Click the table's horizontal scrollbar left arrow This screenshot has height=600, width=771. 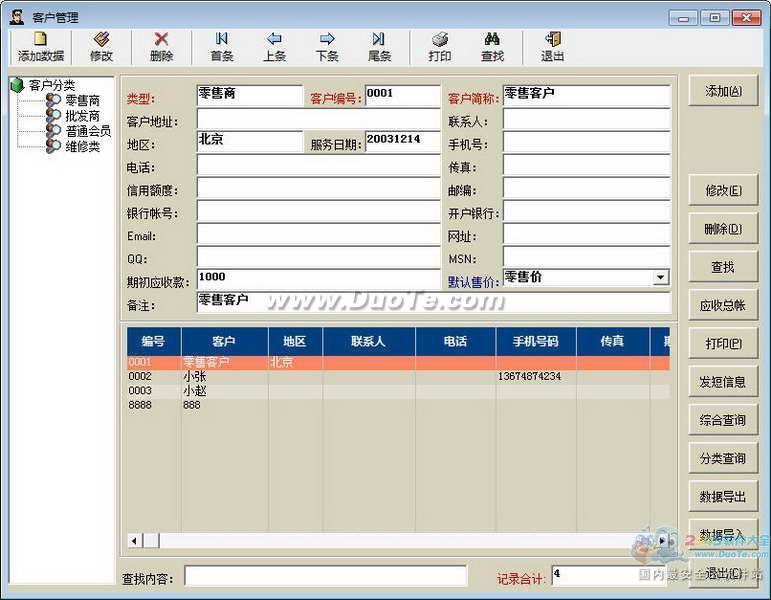tap(133, 540)
